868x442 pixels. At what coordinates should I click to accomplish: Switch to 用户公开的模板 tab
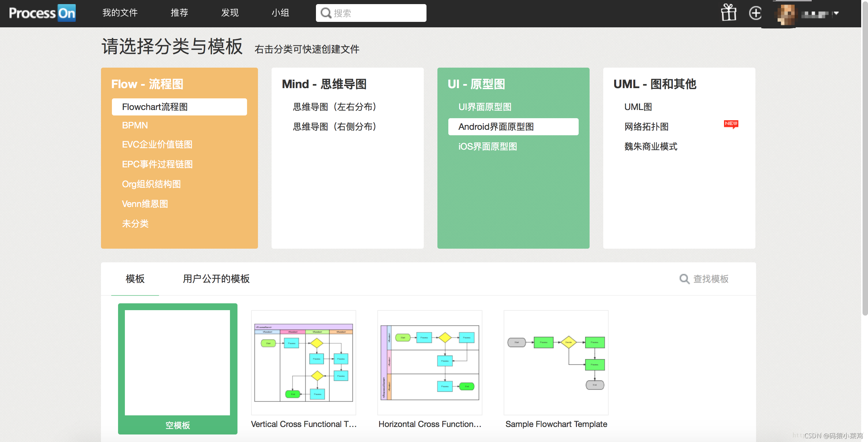216,279
